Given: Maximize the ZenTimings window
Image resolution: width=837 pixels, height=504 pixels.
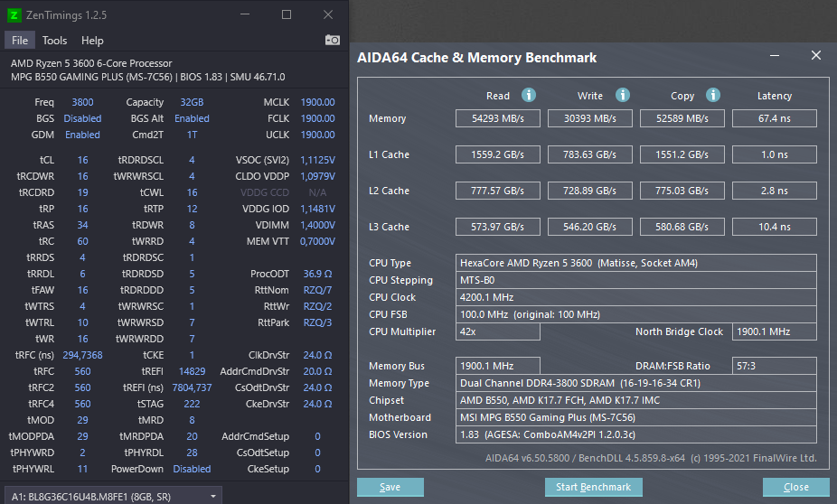Looking at the screenshot, I should pyautogui.click(x=287, y=15).
